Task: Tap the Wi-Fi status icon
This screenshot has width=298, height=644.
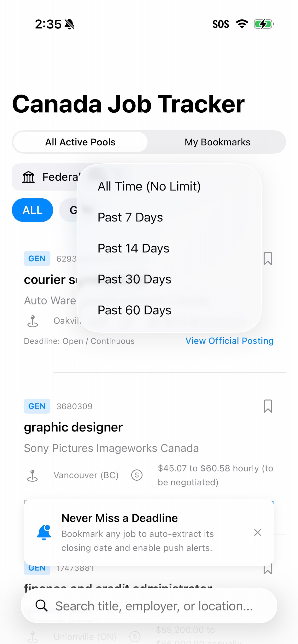Action: [x=242, y=24]
